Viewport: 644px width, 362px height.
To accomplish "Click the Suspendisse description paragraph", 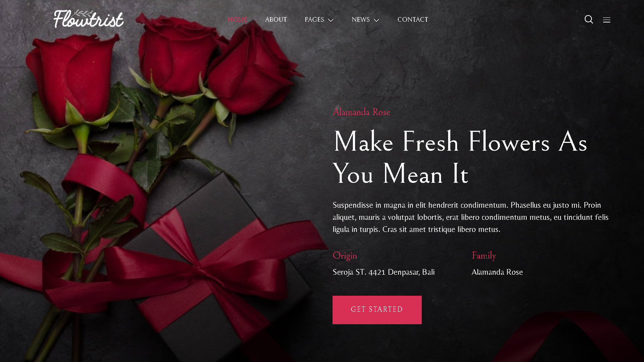I will coord(471,217).
